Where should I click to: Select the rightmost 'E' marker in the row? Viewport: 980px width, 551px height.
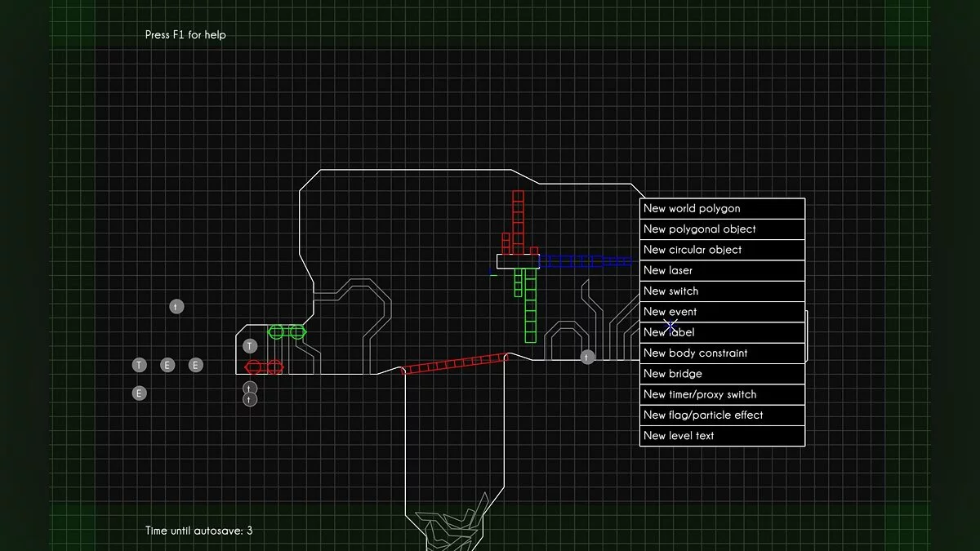[195, 365]
